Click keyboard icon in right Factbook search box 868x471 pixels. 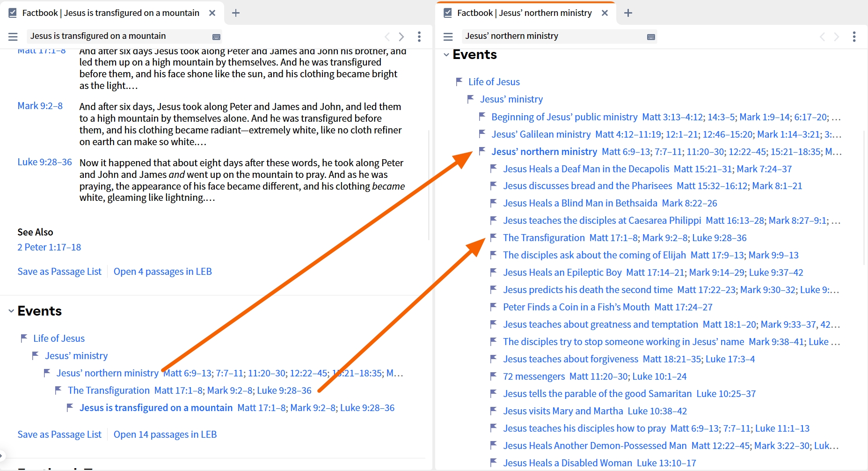click(651, 37)
